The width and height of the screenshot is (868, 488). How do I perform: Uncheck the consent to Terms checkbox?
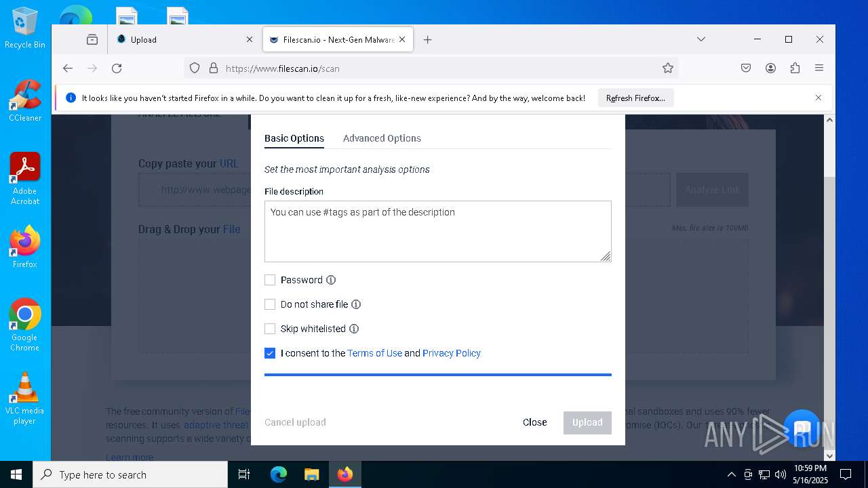pyautogui.click(x=270, y=353)
